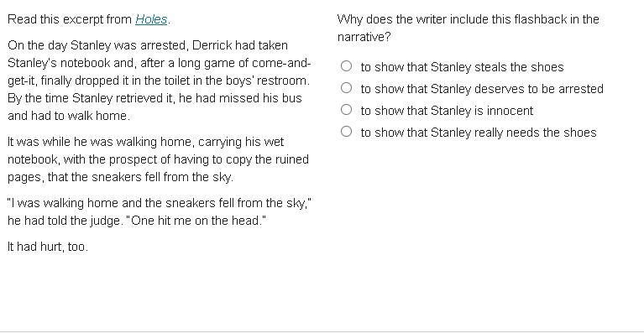Click the quoted line told to the judge

(160, 211)
